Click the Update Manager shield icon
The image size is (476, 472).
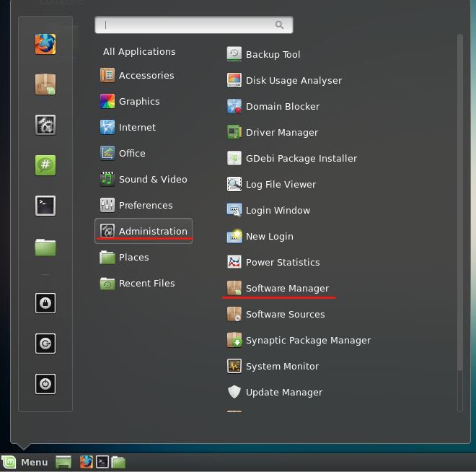pyautogui.click(x=234, y=392)
